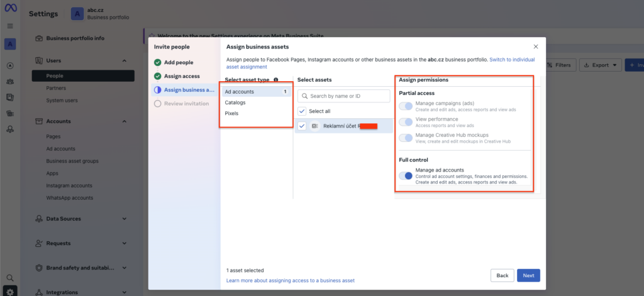Open the hamburger menu in left rail

click(10, 26)
